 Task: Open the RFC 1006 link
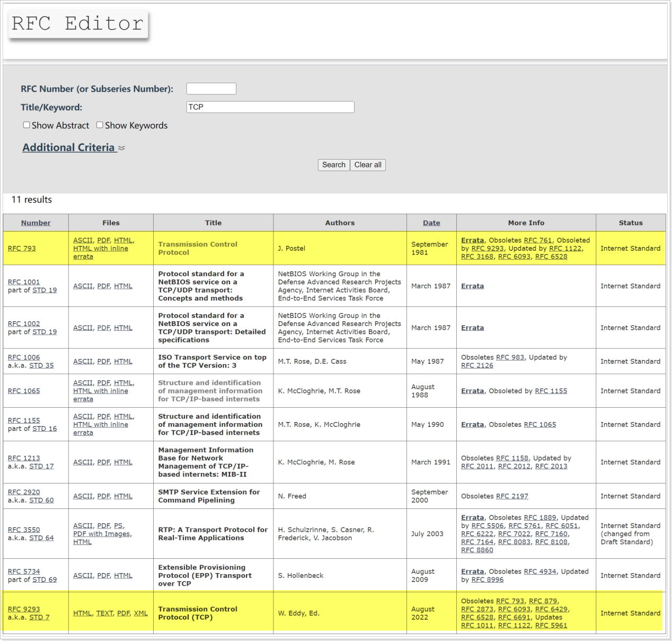24,357
